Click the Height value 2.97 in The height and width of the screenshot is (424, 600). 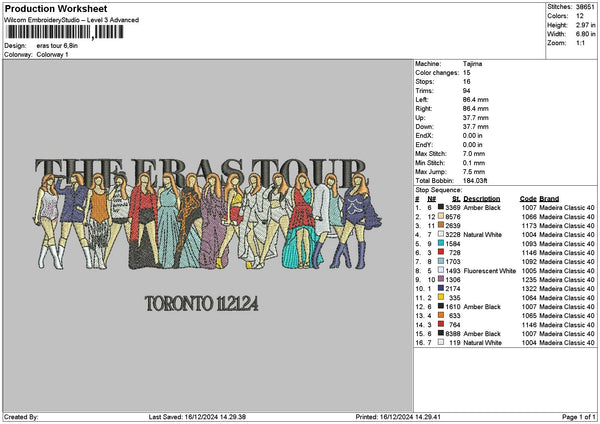pyautogui.click(x=585, y=25)
